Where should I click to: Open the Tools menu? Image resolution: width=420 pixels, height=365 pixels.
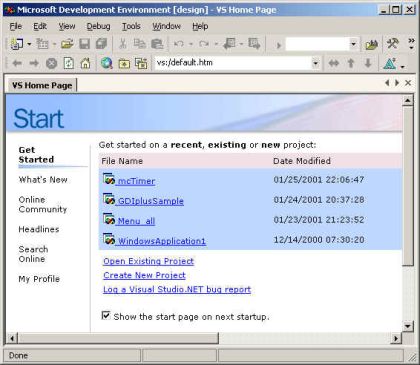point(131,26)
